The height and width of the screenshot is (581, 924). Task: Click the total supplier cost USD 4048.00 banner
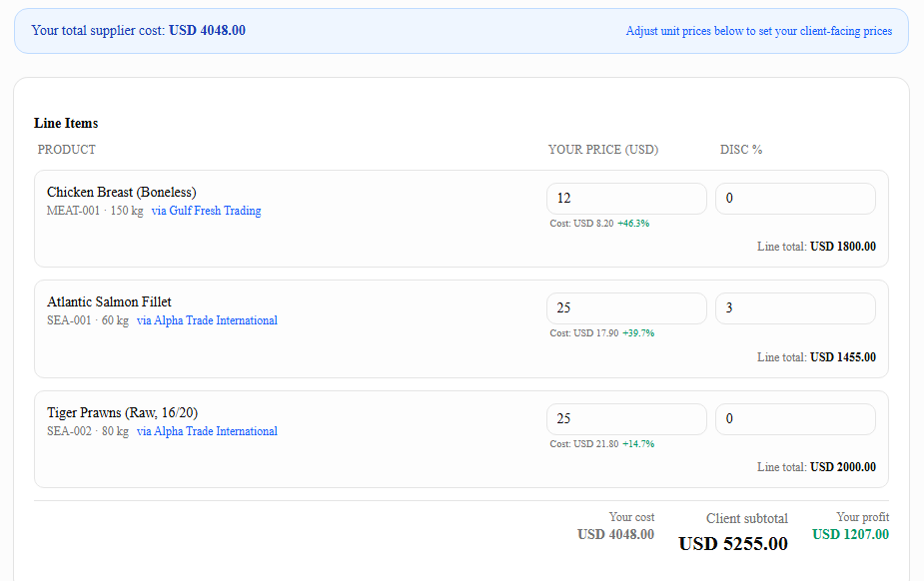(462, 31)
